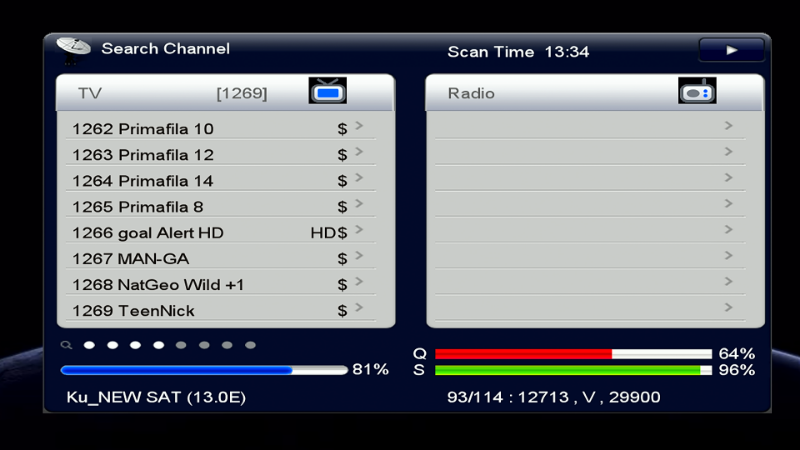This screenshot has width=800, height=450.
Task: Select channel 1262 Primafila 10
Action: [221, 126]
